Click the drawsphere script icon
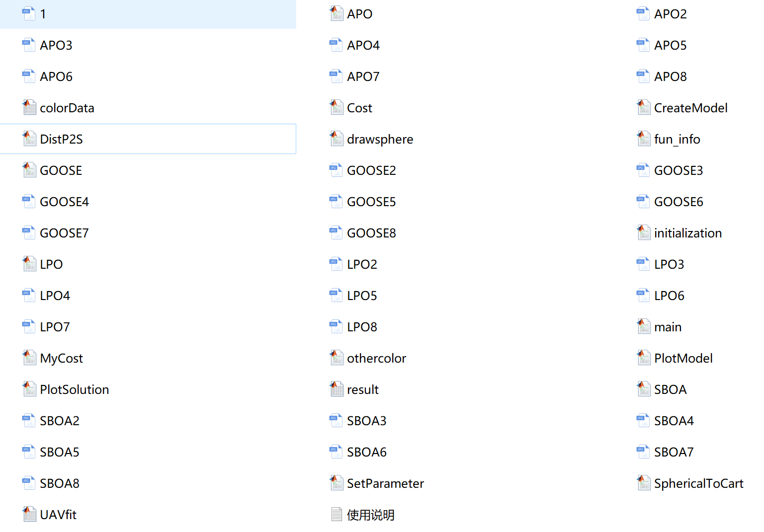This screenshot has width=764, height=532. 337,139
